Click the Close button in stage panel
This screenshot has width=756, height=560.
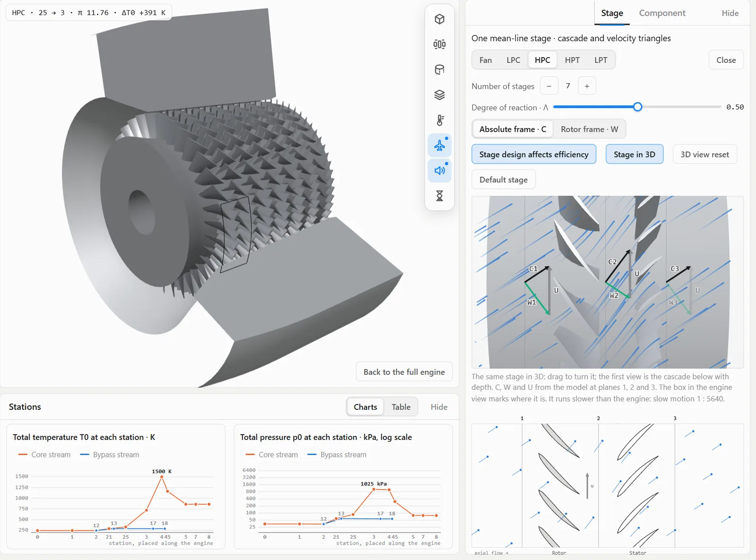point(726,60)
